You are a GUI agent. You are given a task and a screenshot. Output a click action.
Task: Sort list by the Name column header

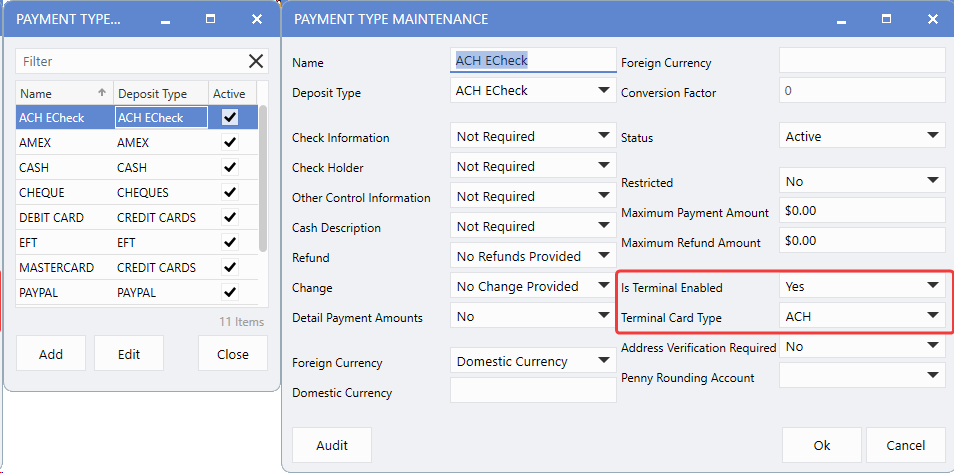[60, 94]
